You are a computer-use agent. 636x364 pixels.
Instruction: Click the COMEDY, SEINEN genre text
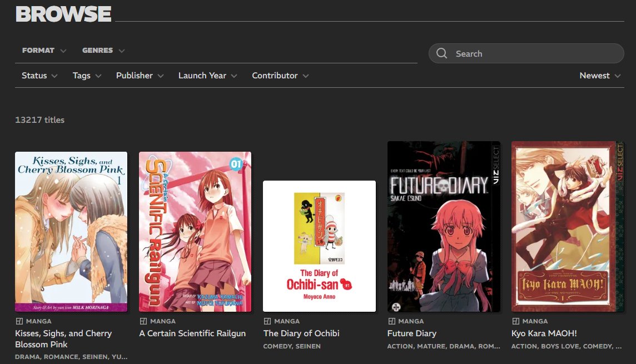pos(292,346)
